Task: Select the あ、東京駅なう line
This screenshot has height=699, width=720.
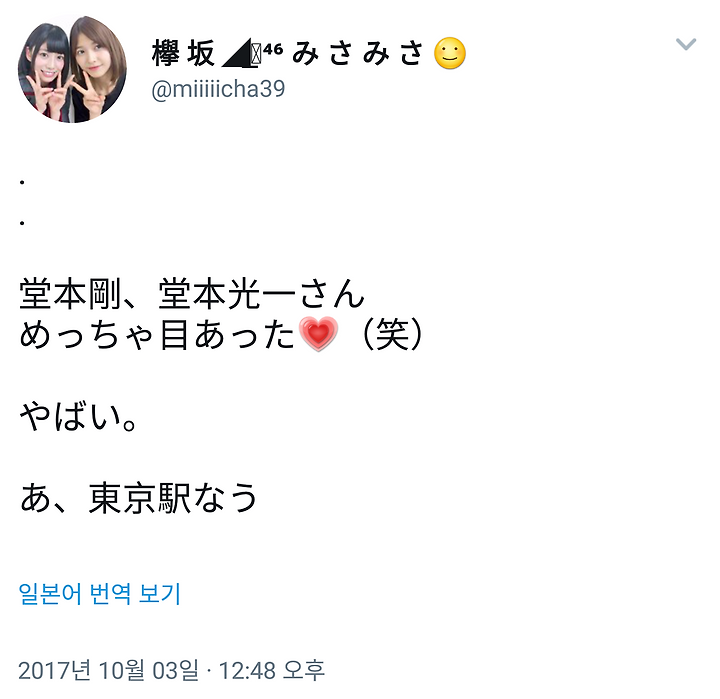Action: [x=138, y=498]
